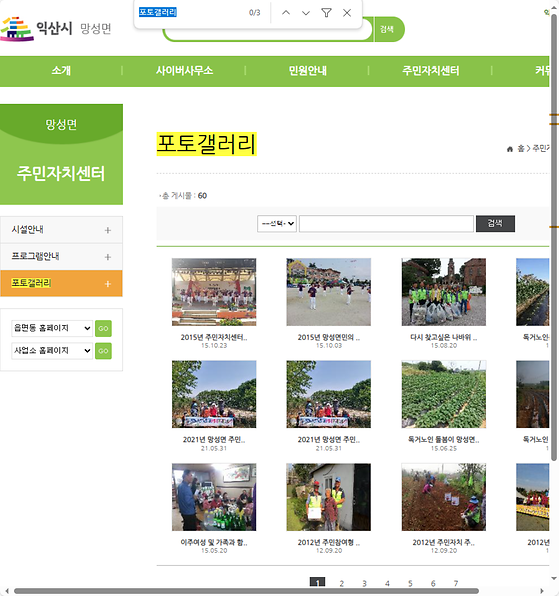Click the green 검색 button in header
Screen dimensions: 559x596
(388, 29)
